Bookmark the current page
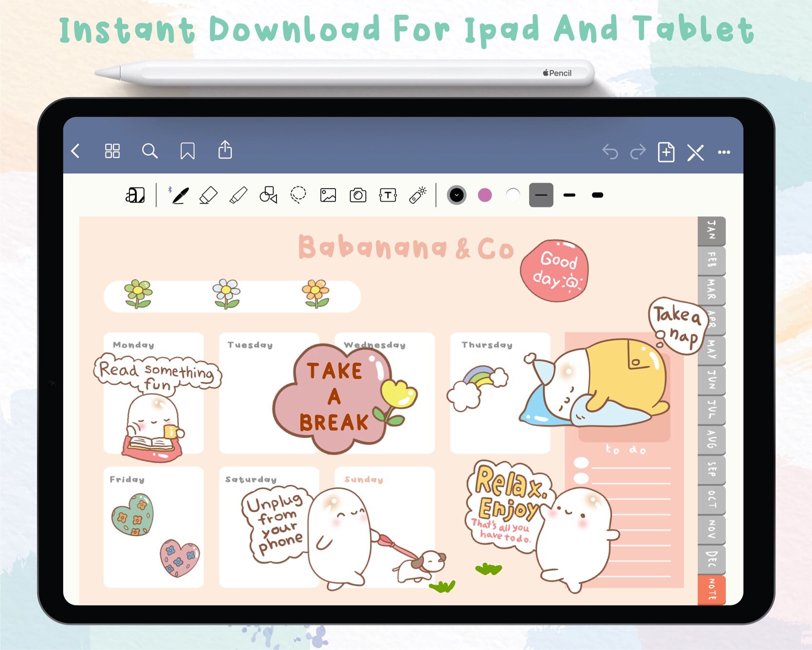The height and width of the screenshot is (650, 812). pyautogui.click(x=187, y=151)
